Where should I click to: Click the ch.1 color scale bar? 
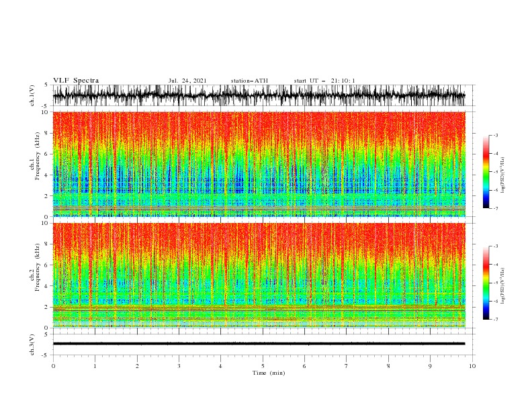486,171
